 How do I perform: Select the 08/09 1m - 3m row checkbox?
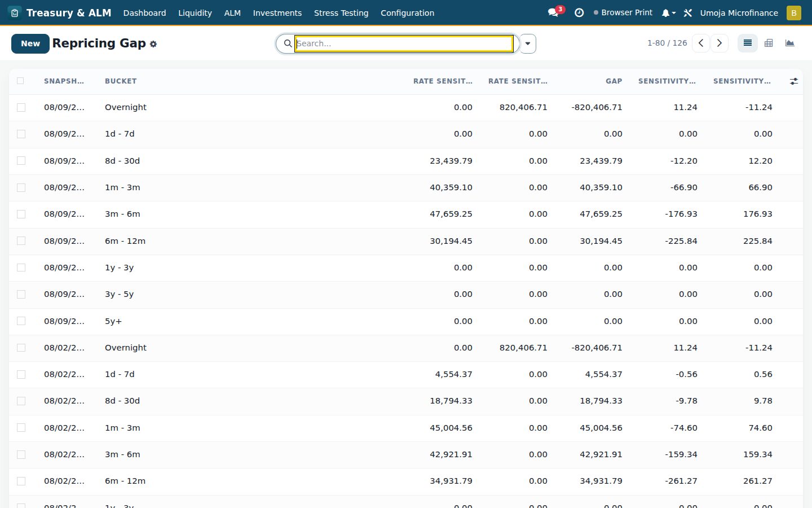[x=21, y=187]
